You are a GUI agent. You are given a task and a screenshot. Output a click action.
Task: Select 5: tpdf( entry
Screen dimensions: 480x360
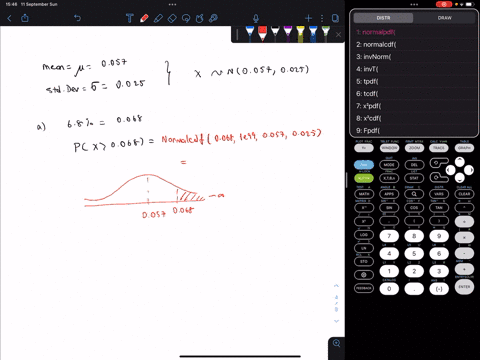[x=413, y=82]
